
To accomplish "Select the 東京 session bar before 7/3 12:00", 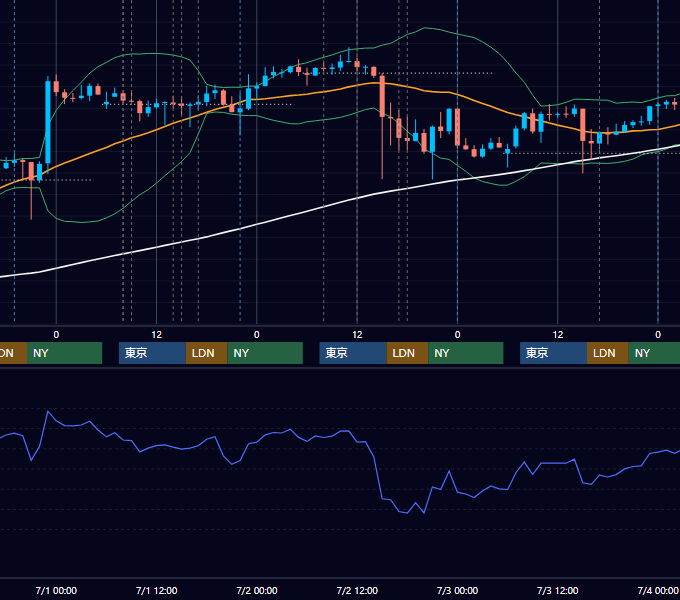I will click(x=553, y=353).
